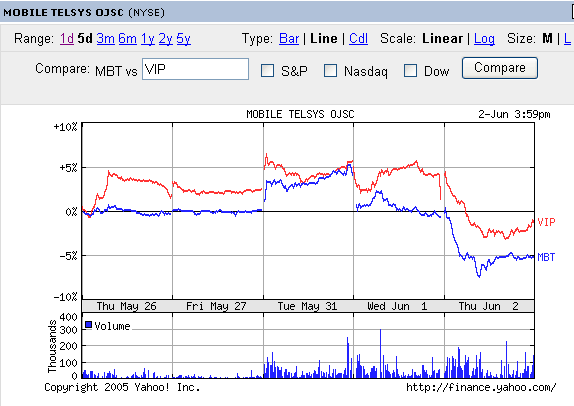This screenshot has height=406, width=574.
Task: Click the MBT vs compare label
Action: pyautogui.click(x=116, y=71)
